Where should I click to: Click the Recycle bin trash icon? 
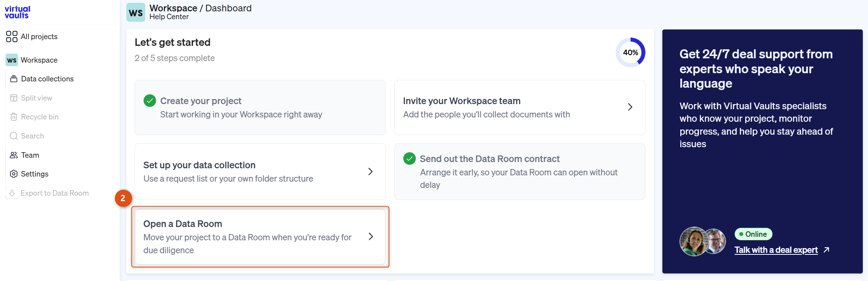click(14, 117)
